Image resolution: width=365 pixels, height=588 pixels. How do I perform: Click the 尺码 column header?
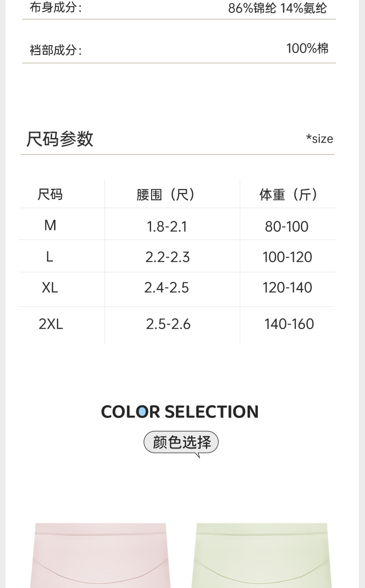point(50,195)
